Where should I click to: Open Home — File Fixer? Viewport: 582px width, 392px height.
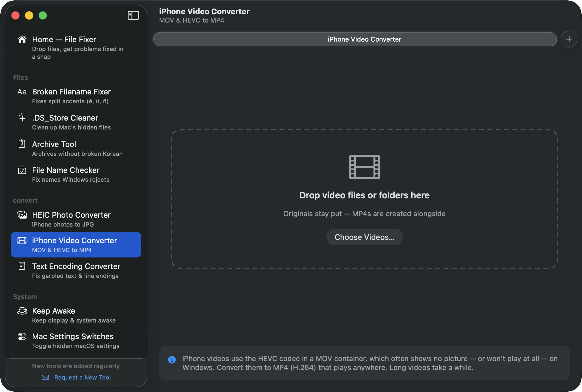coord(76,48)
